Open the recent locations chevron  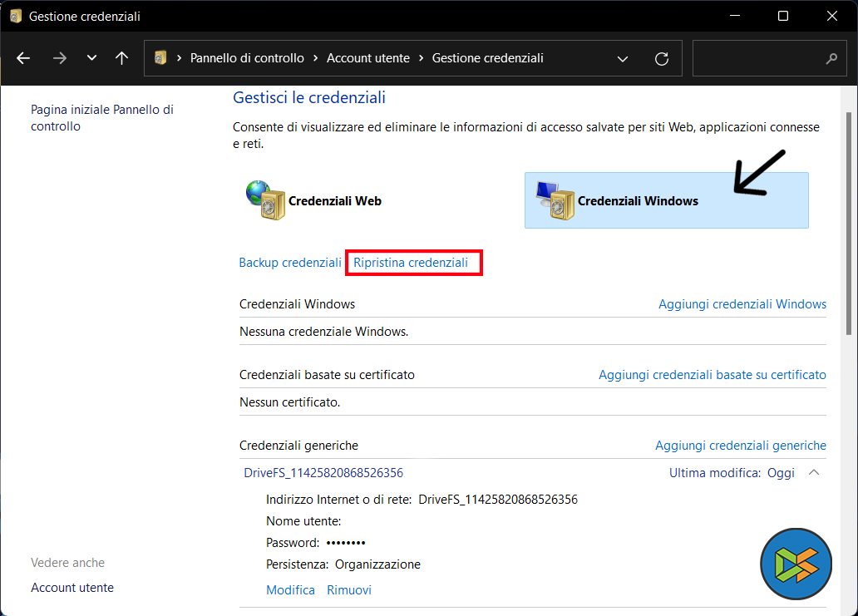click(x=91, y=58)
